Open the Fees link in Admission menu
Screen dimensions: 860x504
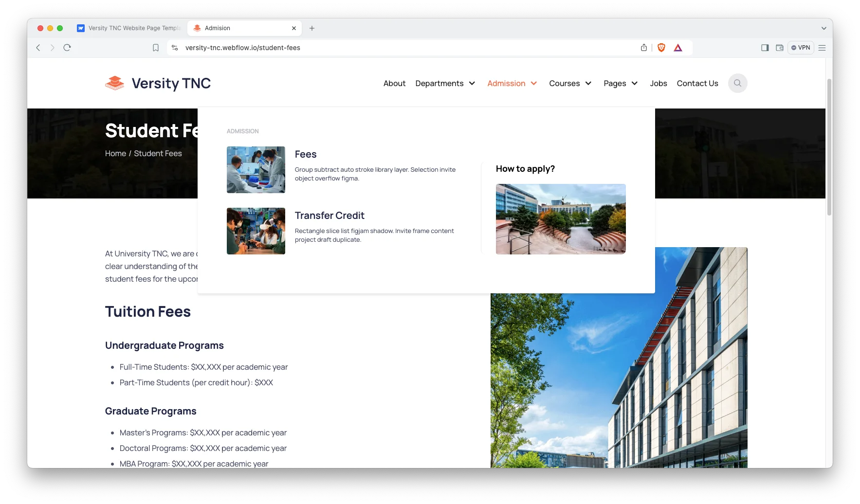click(306, 154)
